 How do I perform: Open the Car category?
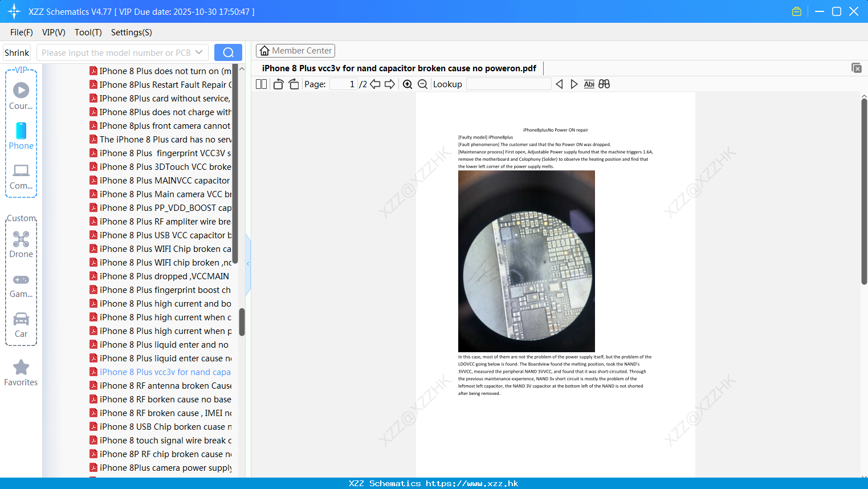[21, 325]
